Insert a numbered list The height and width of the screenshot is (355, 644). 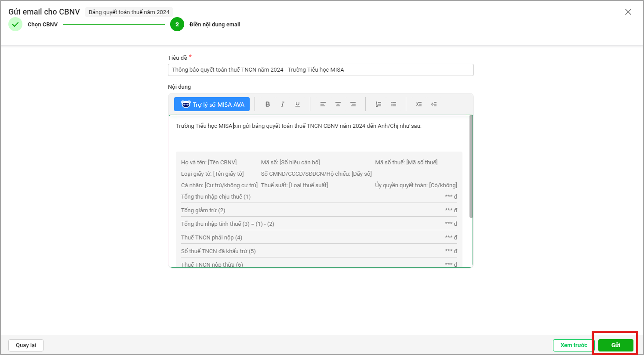click(x=378, y=104)
